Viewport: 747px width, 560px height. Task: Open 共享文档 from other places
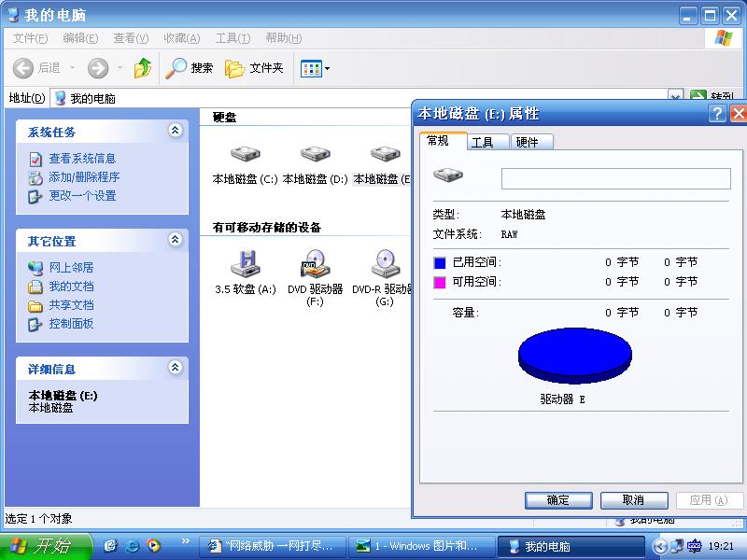[71, 305]
